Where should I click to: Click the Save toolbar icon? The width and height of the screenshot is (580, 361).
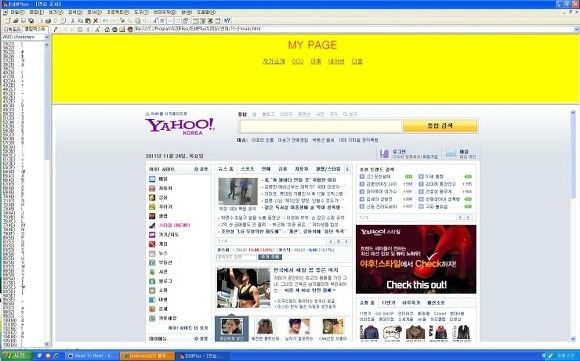tap(23, 21)
